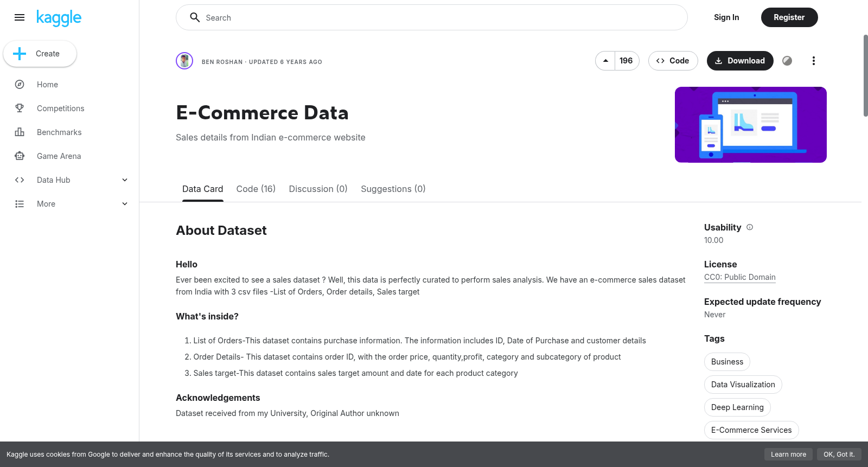The image size is (868, 467).
Task: Open Game Arena in sidebar
Action: point(59,156)
